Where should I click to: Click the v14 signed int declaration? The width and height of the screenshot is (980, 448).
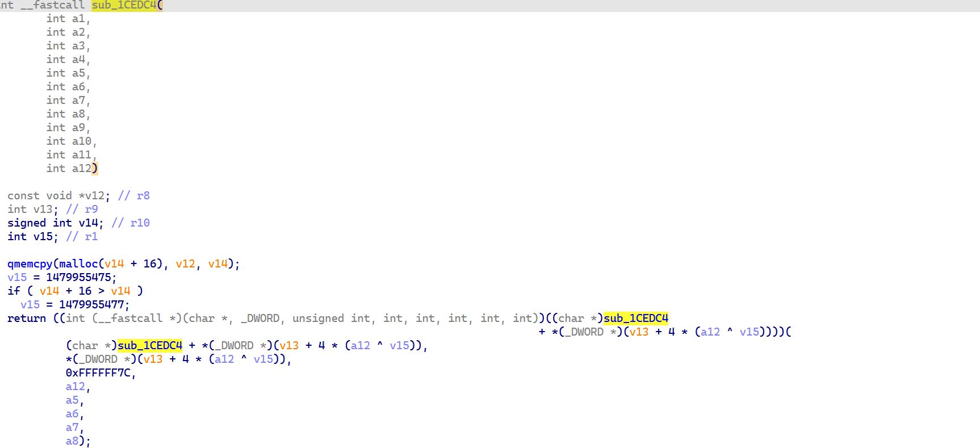pos(88,223)
